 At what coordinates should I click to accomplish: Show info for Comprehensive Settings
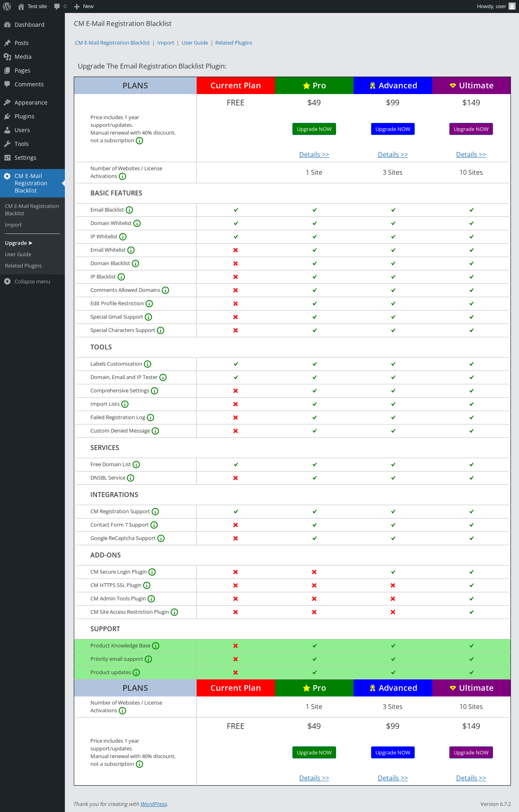(154, 391)
